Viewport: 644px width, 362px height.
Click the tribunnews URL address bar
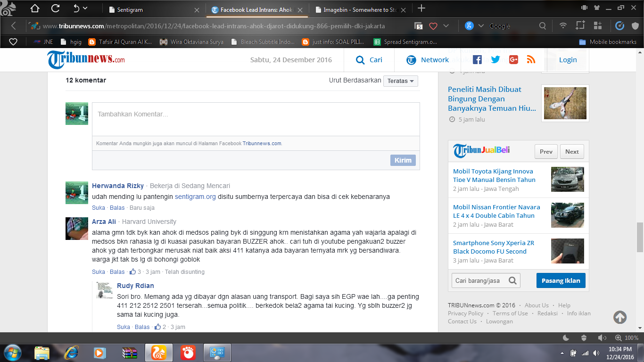click(214, 26)
